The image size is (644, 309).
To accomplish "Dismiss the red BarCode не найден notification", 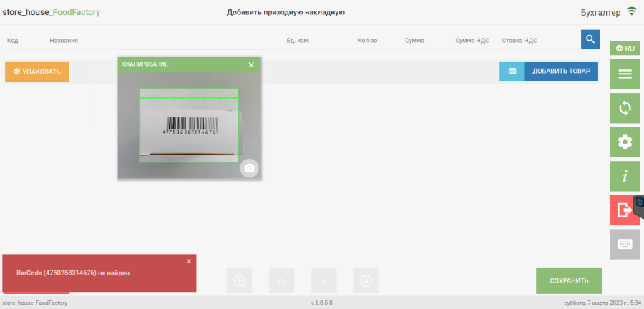I will [189, 261].
